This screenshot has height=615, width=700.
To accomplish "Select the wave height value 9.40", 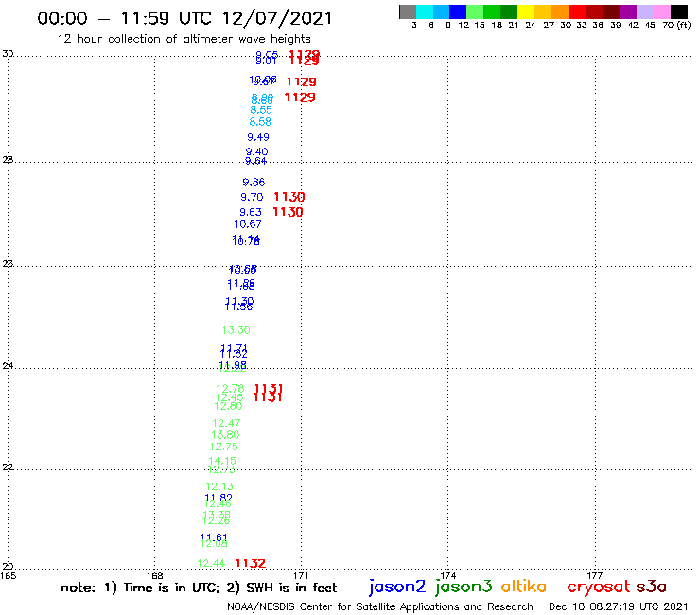I will [x=256, y=151].
